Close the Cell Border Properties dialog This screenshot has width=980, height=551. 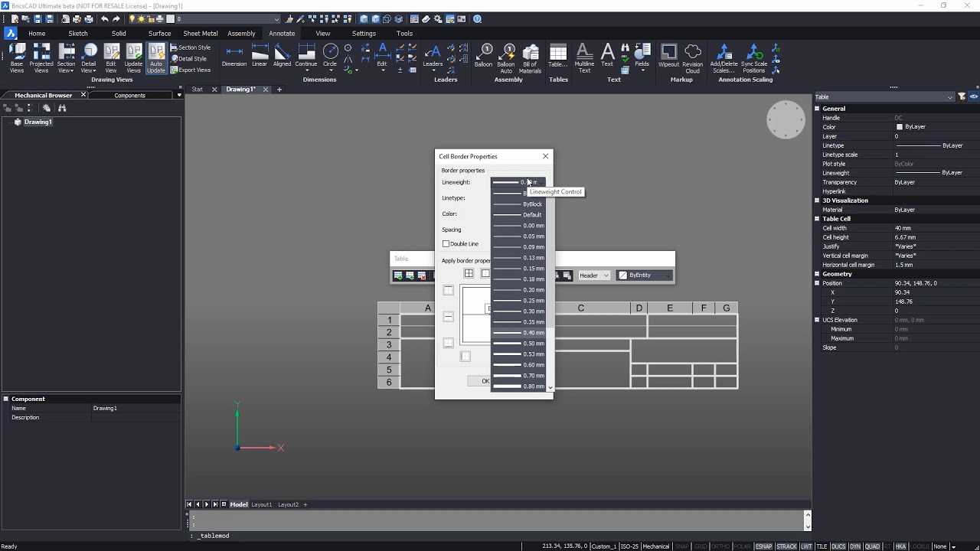(x=546, y=156)
